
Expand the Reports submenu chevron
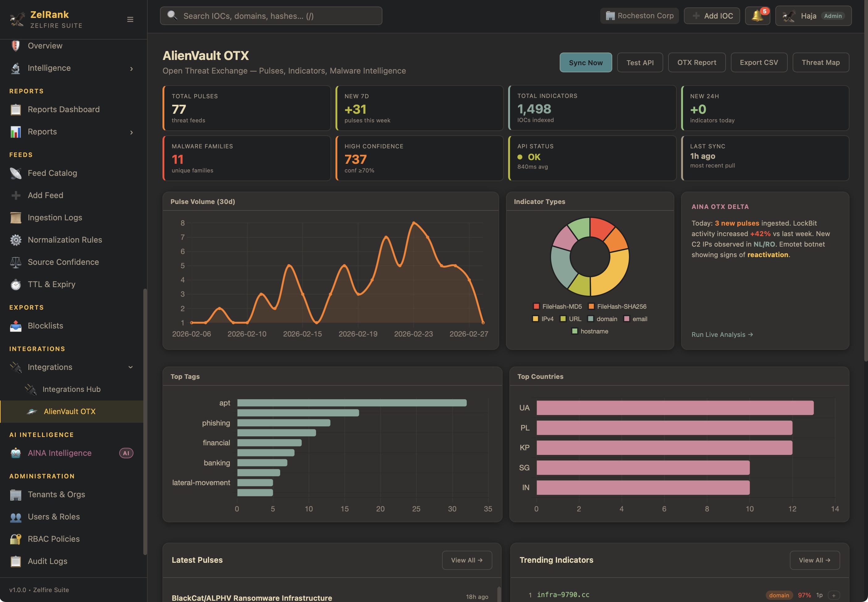click(131, 132)
